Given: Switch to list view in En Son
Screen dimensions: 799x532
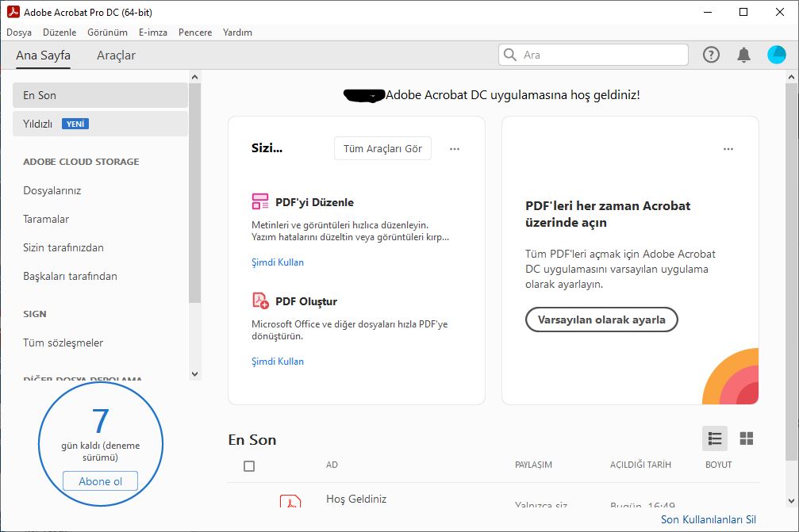Looking at the screenshot, I should point(714,438).
